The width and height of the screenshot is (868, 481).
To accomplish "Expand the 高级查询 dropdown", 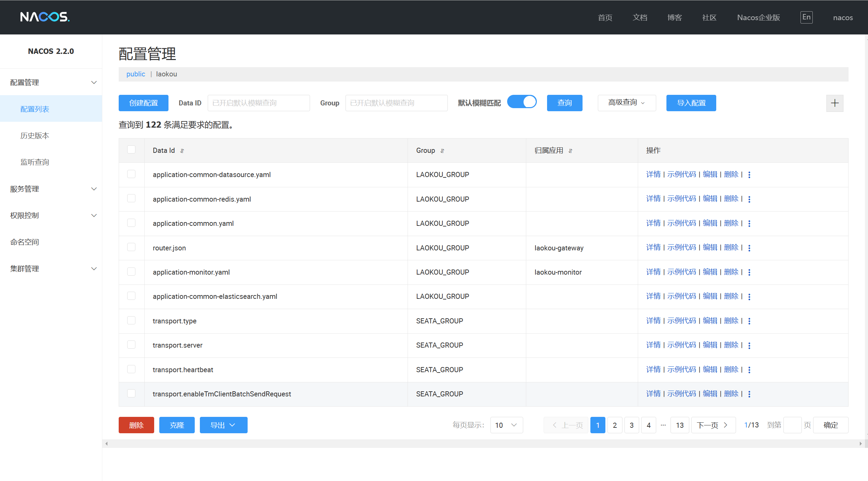I will pyautogui.click(x=627, y=103).
